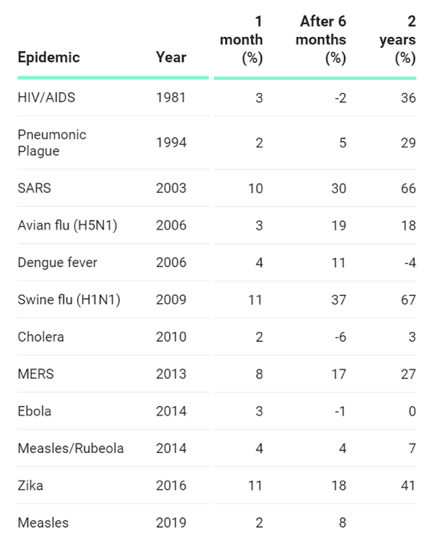Click year 2003 in the SARS row
This screenshot has height=535, width=424.
(171, 188)
